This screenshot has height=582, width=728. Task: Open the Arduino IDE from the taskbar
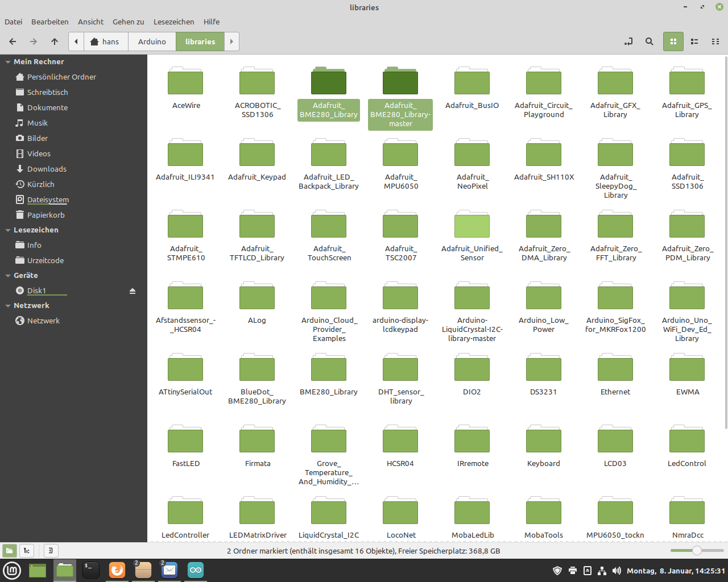click(x=196, y=570)
